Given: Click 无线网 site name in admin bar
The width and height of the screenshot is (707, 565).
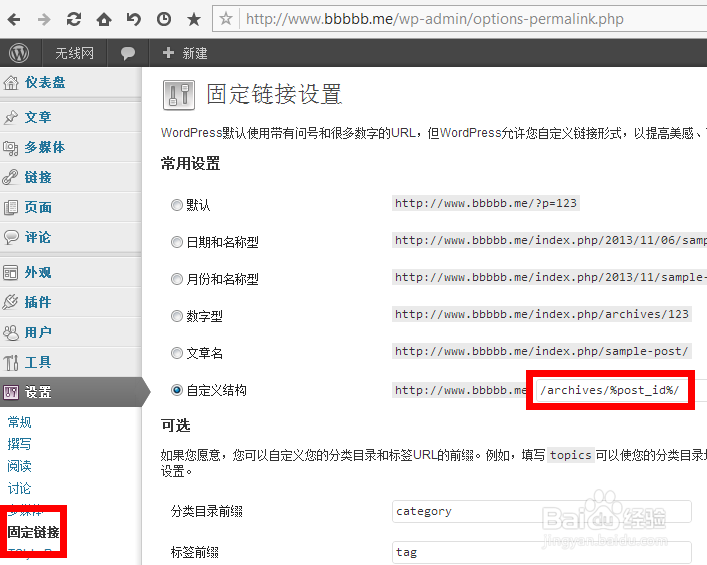Looking at the screenshot, I should 74,53.
